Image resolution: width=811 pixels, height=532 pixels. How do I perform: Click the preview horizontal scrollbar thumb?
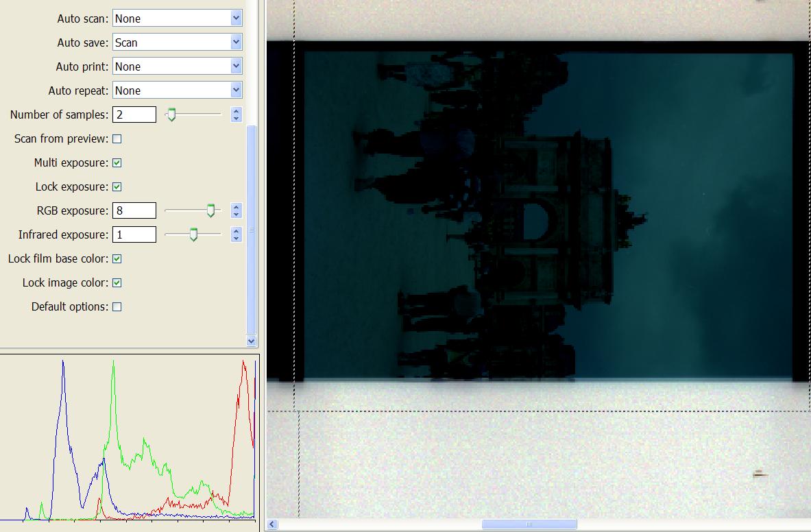tap(529, 524)
